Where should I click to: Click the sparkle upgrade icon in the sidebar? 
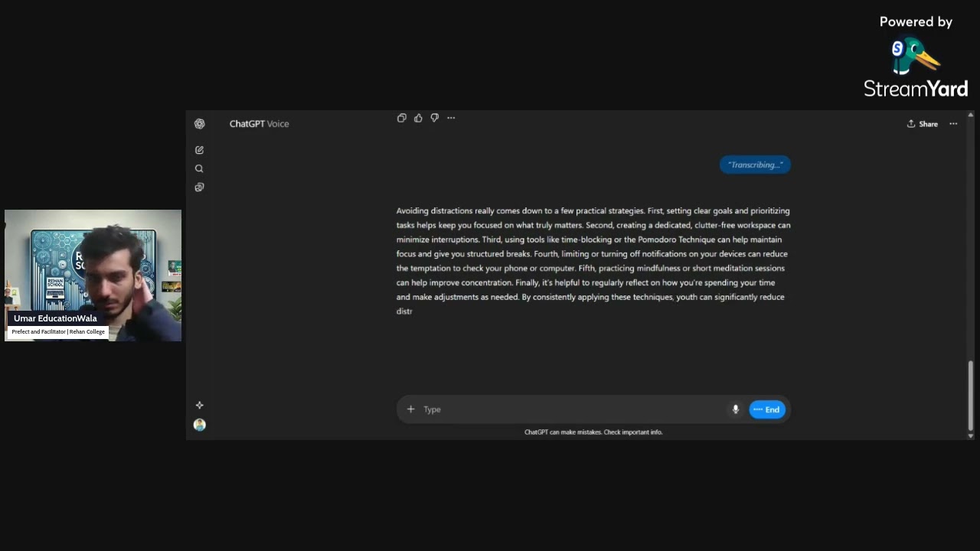click(x=199, y=405)
